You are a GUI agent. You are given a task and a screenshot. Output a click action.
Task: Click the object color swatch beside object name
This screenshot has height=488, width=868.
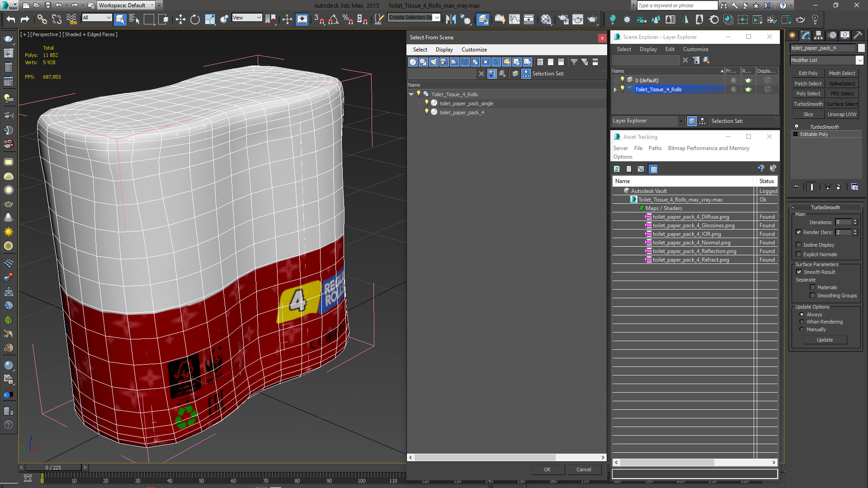click(x=861, y=48)
